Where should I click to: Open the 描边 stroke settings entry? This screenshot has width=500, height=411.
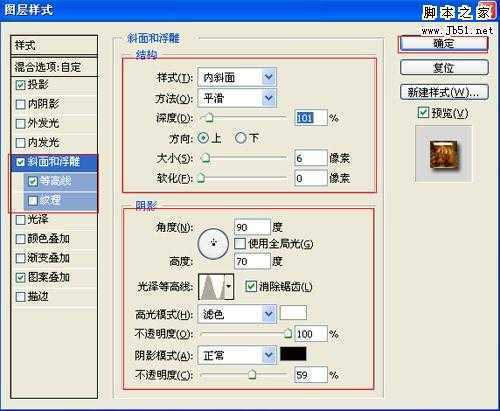pyautogui.click(x=38, y=297)
